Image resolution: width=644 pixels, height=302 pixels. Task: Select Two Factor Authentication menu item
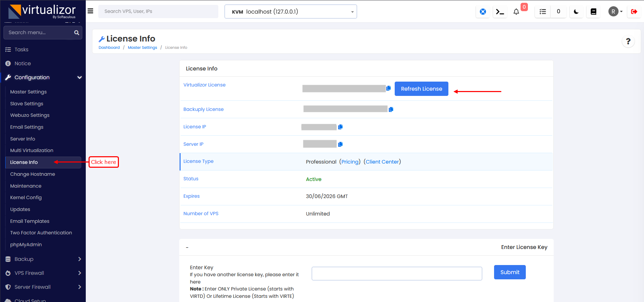click(41, 233)
